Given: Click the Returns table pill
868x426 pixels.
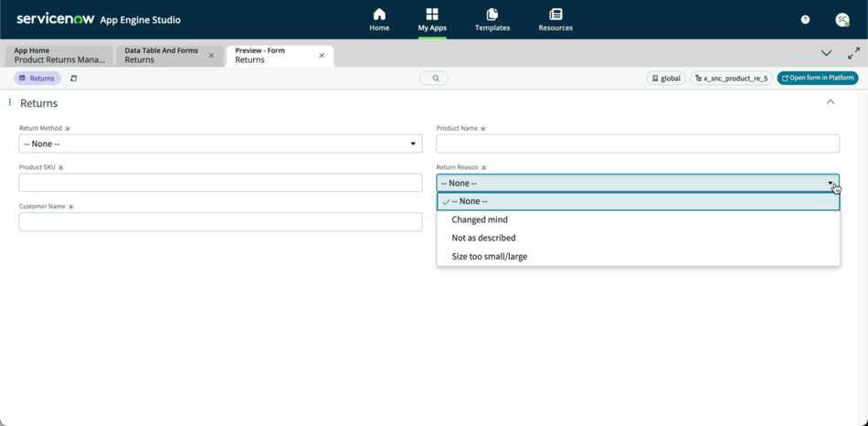Looking at the screenshot, I should pos(37,78).
